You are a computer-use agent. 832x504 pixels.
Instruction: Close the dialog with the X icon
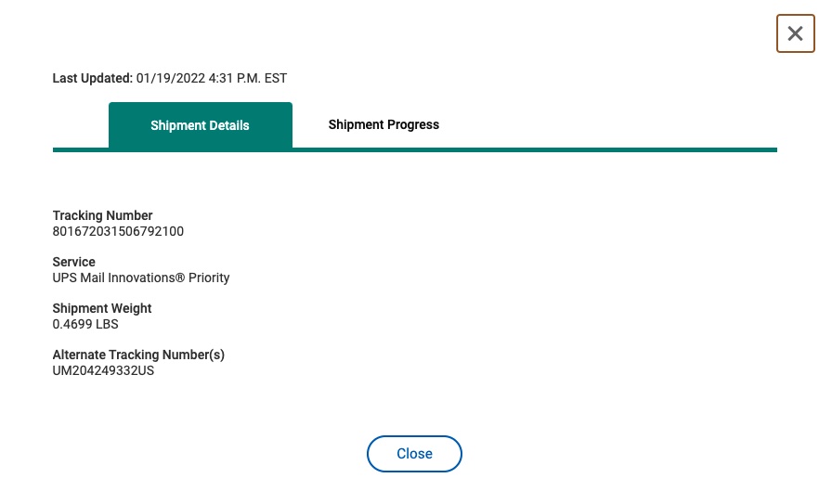(795, 33)
